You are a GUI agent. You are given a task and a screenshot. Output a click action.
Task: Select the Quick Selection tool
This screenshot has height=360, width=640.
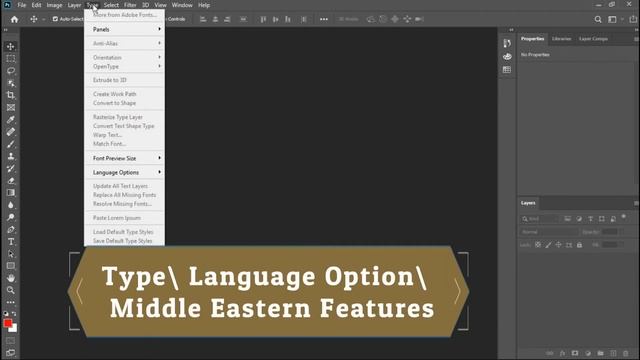pos(11,83)
